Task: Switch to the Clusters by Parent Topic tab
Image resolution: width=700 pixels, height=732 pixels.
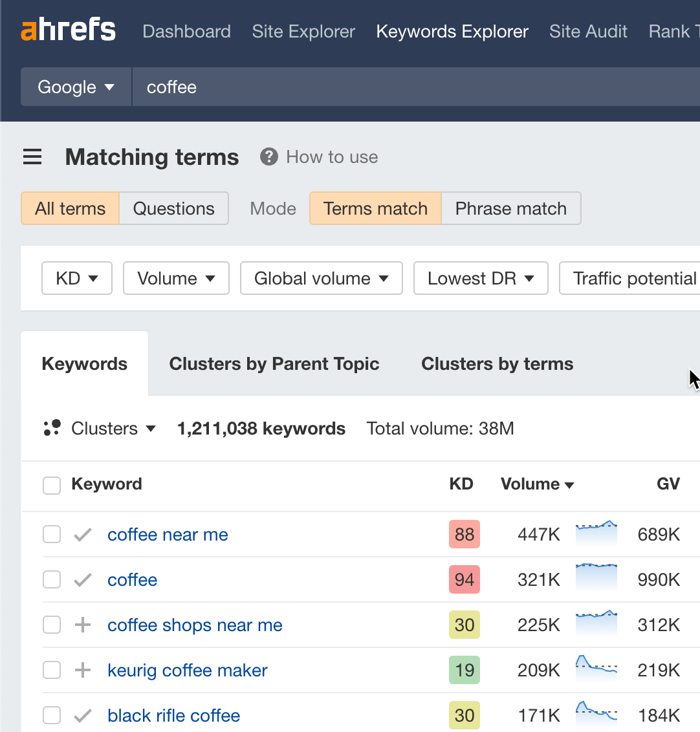Action: (274, 363)
